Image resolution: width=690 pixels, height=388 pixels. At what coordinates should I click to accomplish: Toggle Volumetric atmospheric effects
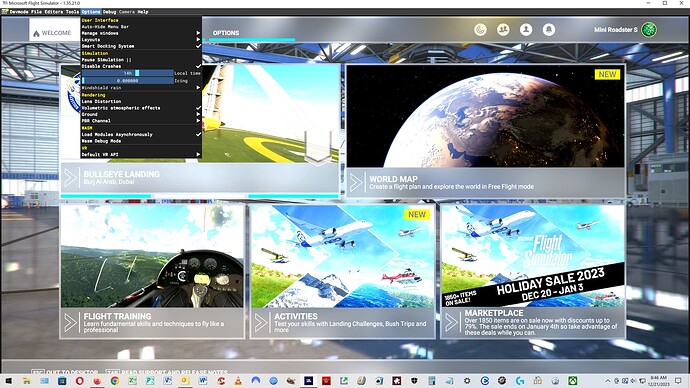141,108
